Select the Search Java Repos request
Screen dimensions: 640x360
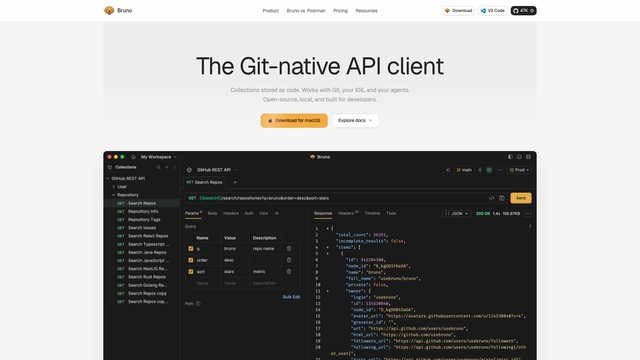tap(147, 253)
